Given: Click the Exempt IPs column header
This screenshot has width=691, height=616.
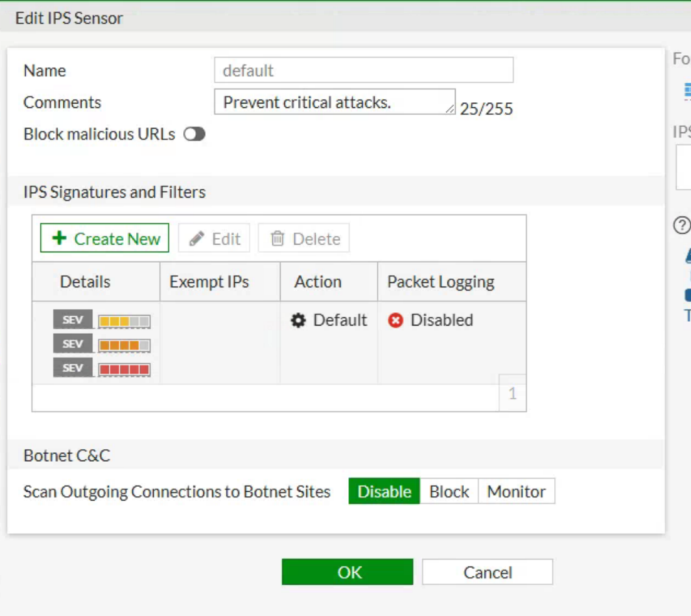Looking at the screenshot, I should 209,282.
